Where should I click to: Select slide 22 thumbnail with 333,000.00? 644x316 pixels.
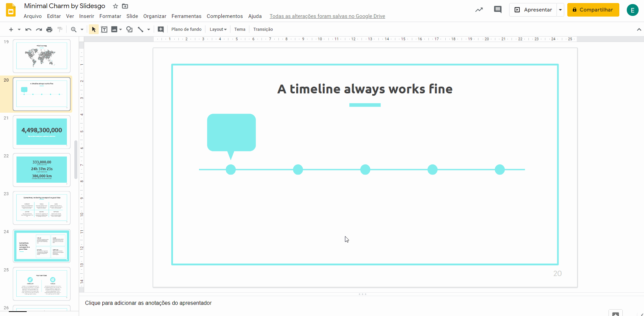42,170
